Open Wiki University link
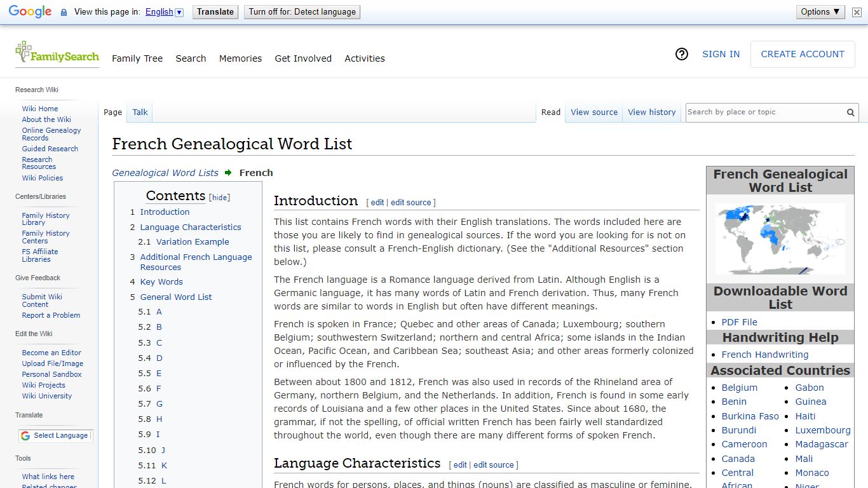868x488 pixels. pos(47,396)
